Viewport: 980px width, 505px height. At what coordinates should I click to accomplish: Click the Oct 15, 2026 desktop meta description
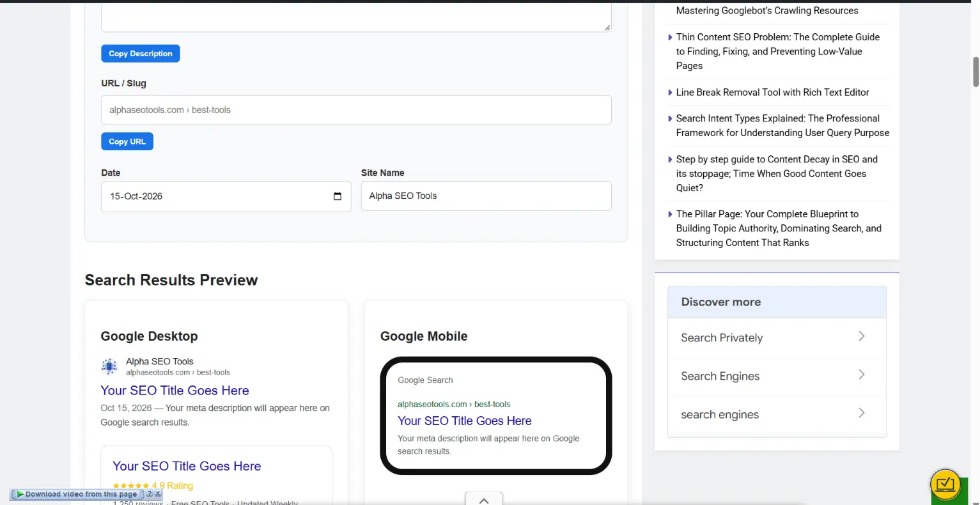tap(215, 415)
